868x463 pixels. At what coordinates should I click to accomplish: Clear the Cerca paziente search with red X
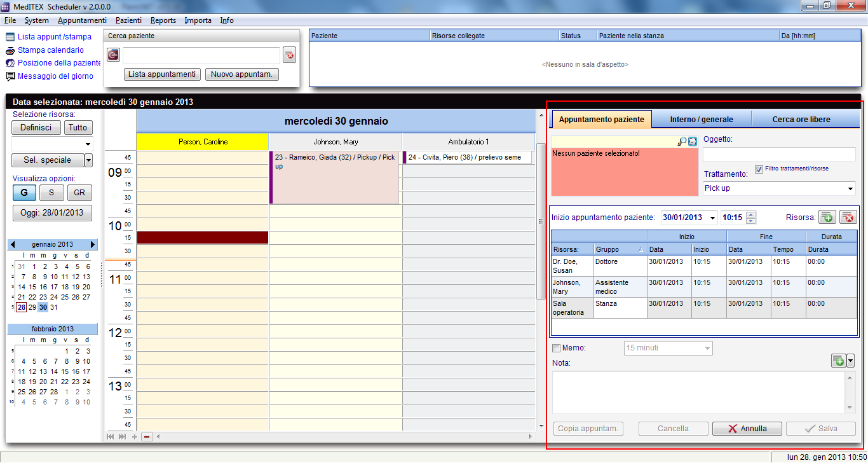coord(290,55)
